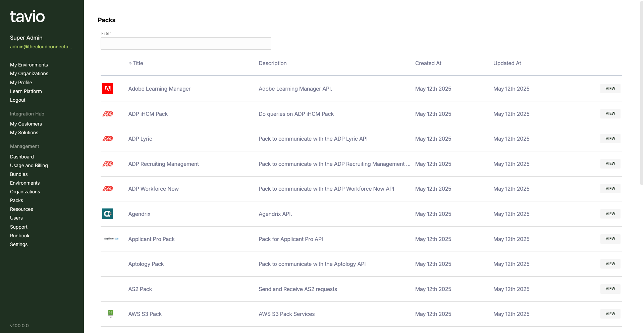Open Organizations under Management

pos(25,192)
